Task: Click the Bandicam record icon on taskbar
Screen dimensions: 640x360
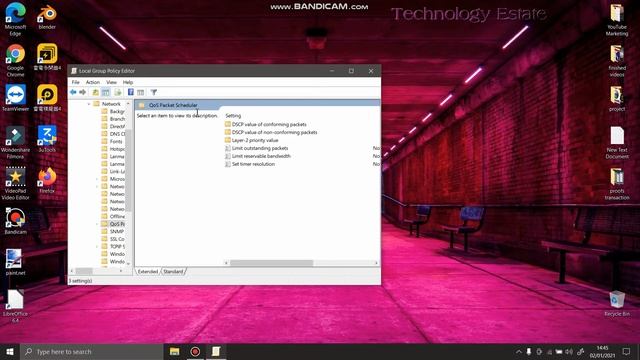Action: point(195,351)
